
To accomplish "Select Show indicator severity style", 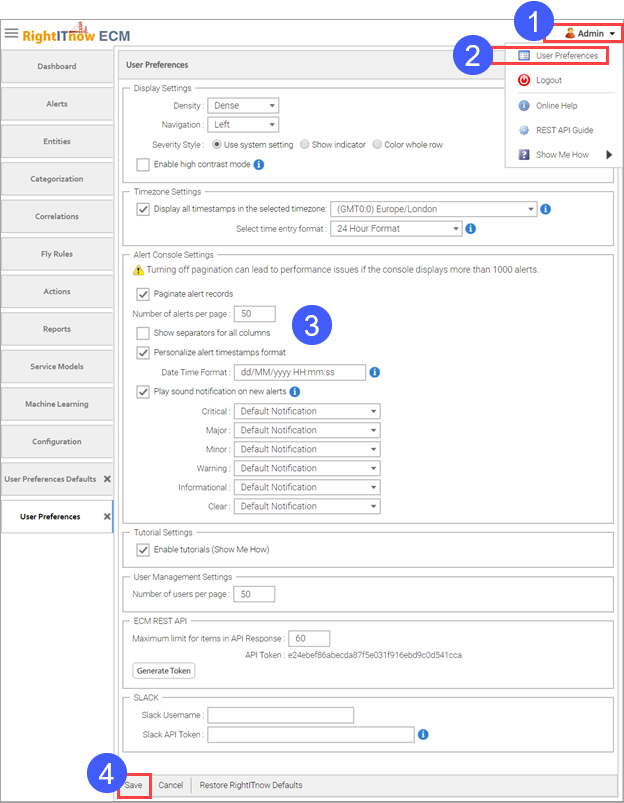I will (x=304, y=144).
